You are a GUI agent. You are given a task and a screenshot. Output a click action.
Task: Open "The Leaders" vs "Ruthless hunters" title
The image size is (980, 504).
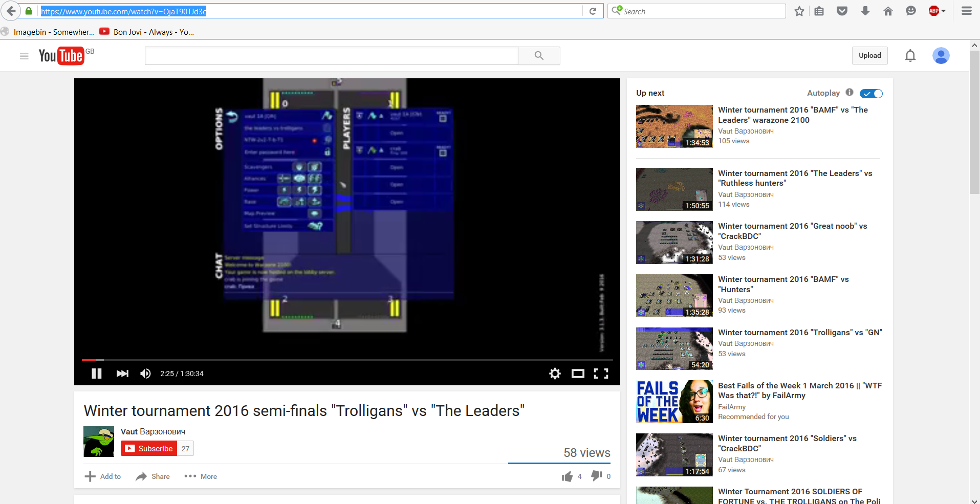[795, 178]
